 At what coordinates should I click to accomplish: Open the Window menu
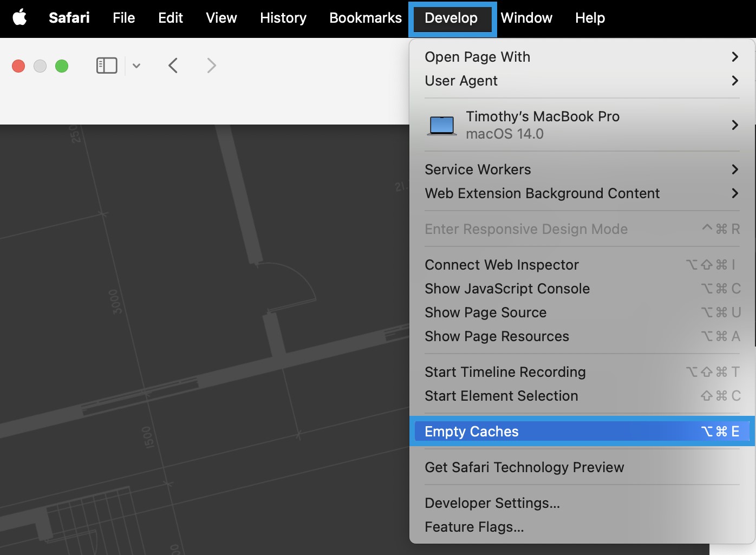pos(526,18)
